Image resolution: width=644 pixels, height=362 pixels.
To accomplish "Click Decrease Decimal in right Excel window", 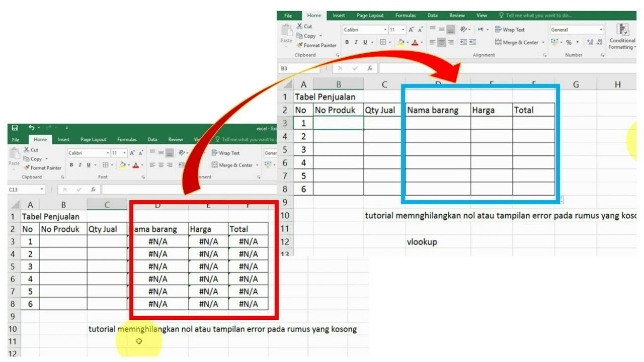I will click(x=598, y=42).
